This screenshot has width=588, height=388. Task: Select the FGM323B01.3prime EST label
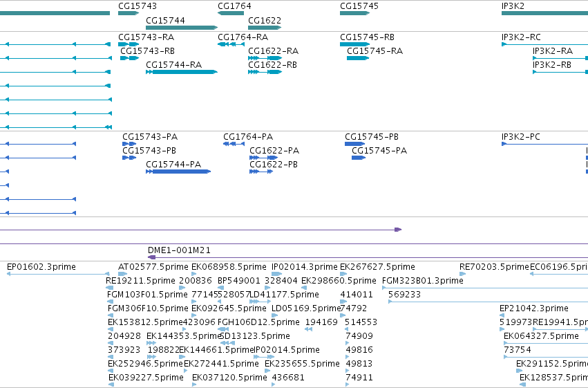[x=423, y=281]
